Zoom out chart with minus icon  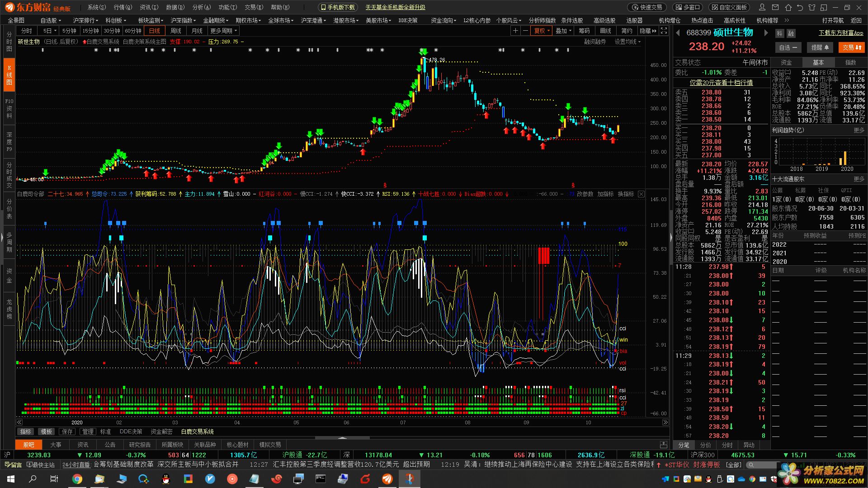(525, 31)
